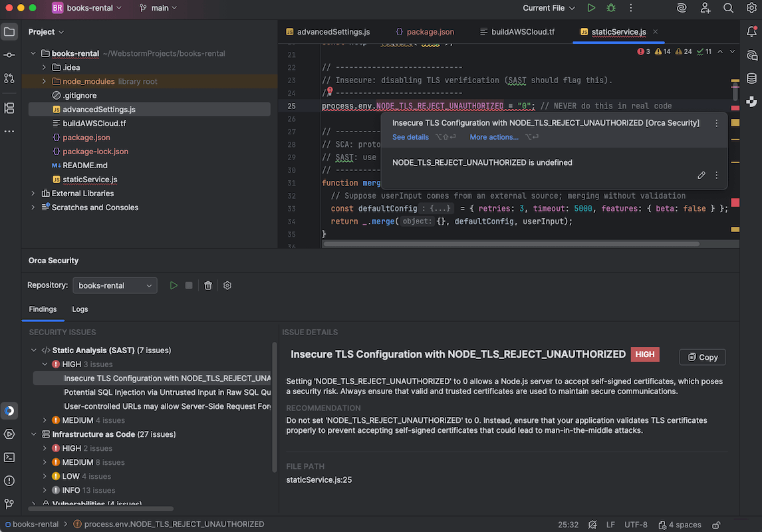
Task: Toggle read-only lock in status bar
Action: tap(716, 525)
